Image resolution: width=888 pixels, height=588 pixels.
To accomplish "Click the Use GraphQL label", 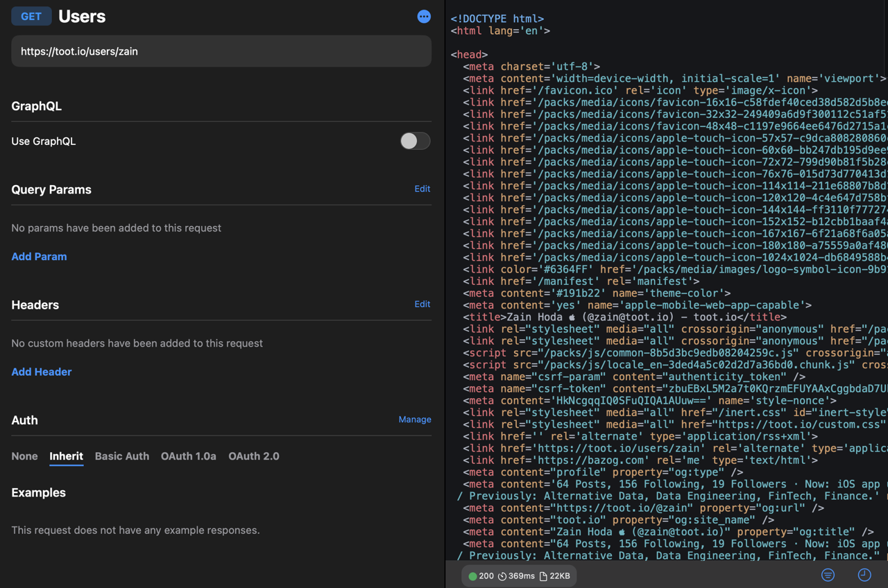I will [44, 141].
